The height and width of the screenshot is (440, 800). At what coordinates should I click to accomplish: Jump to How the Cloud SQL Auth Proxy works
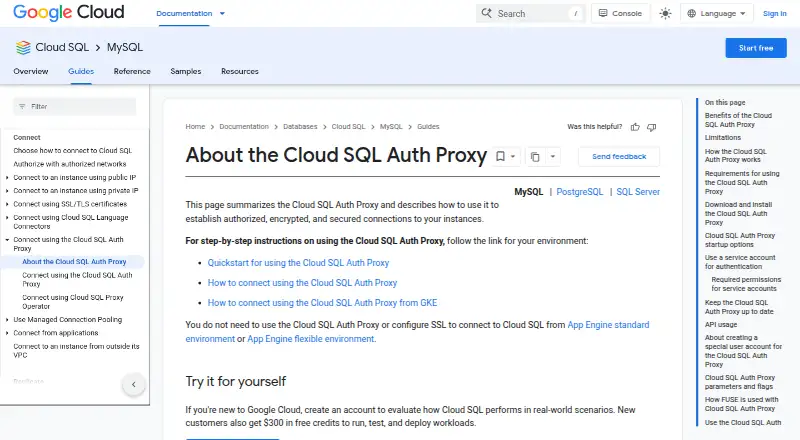coord(735,156)
